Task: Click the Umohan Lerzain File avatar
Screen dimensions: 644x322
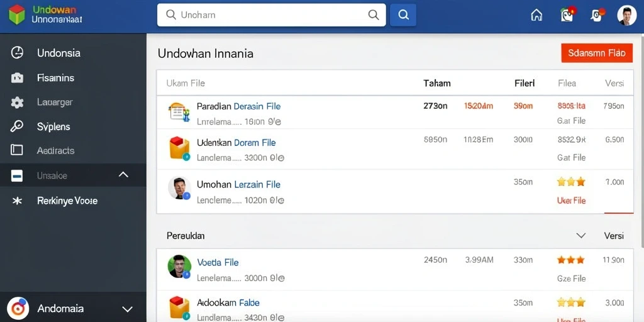Action: pyautogui.click(x=179, y=189)
